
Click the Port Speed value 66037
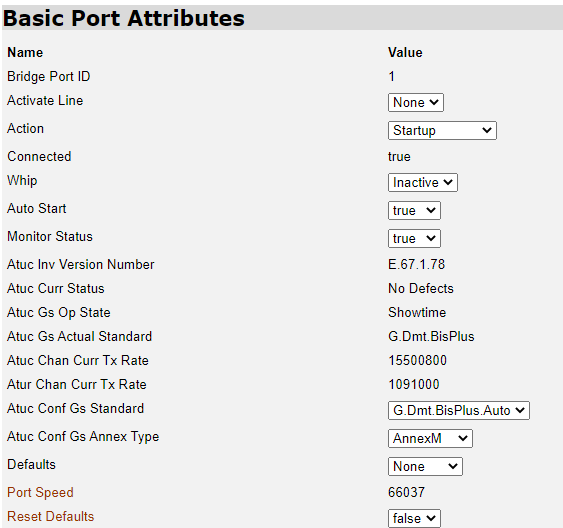pyautogui.click(x=406, y=492)
